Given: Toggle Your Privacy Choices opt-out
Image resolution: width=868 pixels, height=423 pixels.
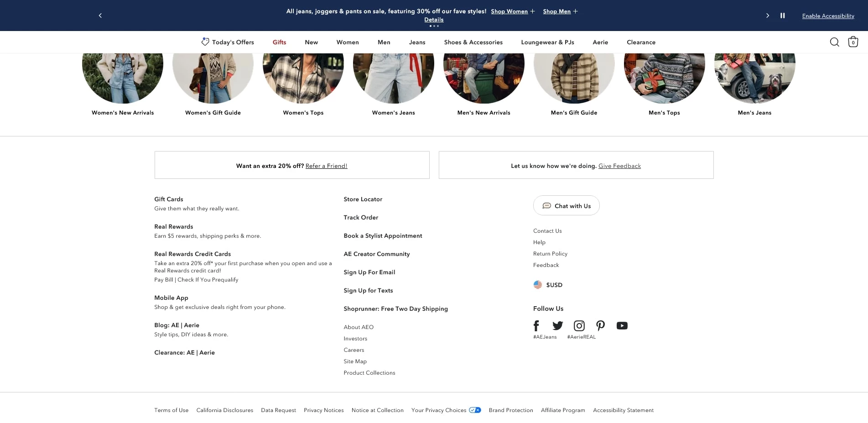Looking at the screenshot, I should click(x=475, y=410).
